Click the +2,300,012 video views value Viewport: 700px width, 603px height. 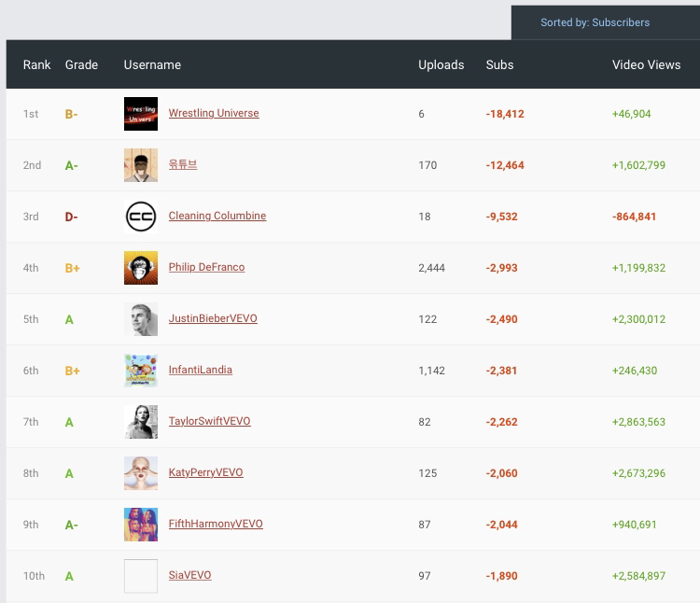pos(638,319)
